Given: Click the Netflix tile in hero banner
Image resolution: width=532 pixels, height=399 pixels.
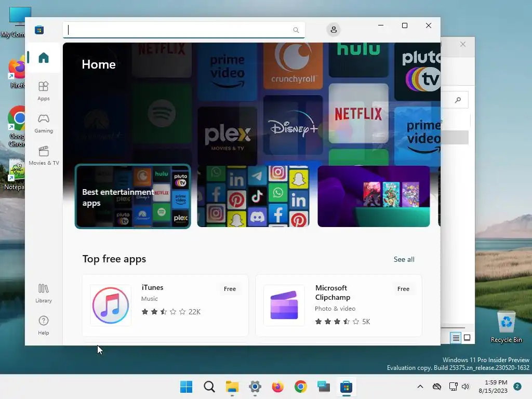Looking at the screenshot, I should [x=358, y=114].
